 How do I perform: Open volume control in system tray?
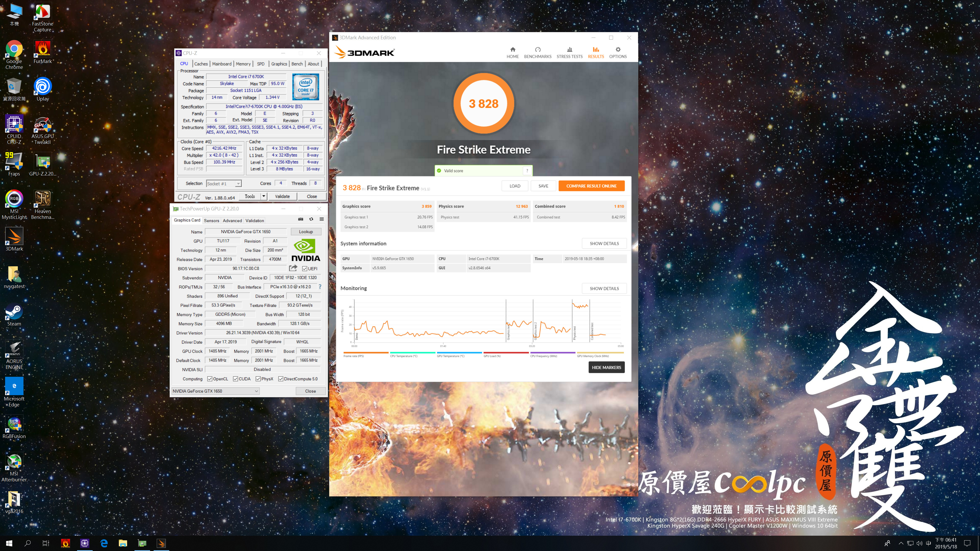coord(919,543)
